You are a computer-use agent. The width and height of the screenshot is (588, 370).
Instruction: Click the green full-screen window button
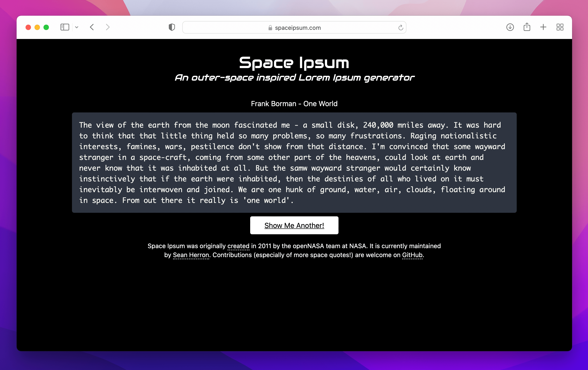point(46,27)
